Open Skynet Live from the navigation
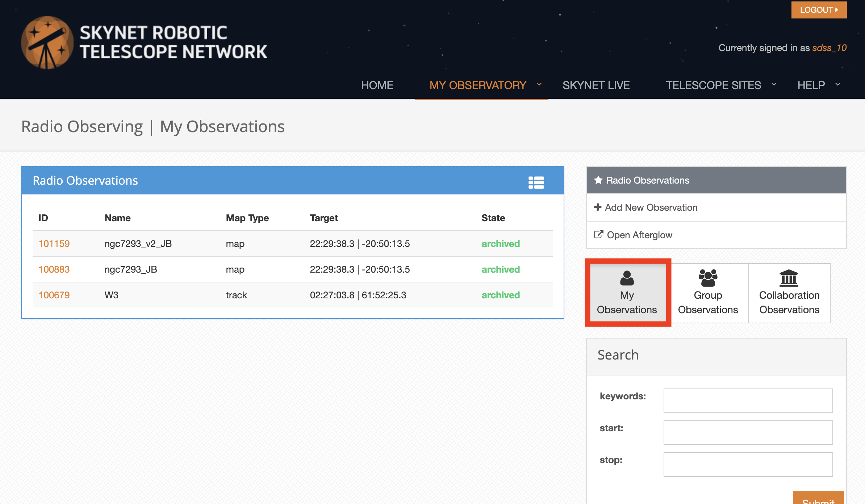This screenshot has height=504, width=865. 596,85
